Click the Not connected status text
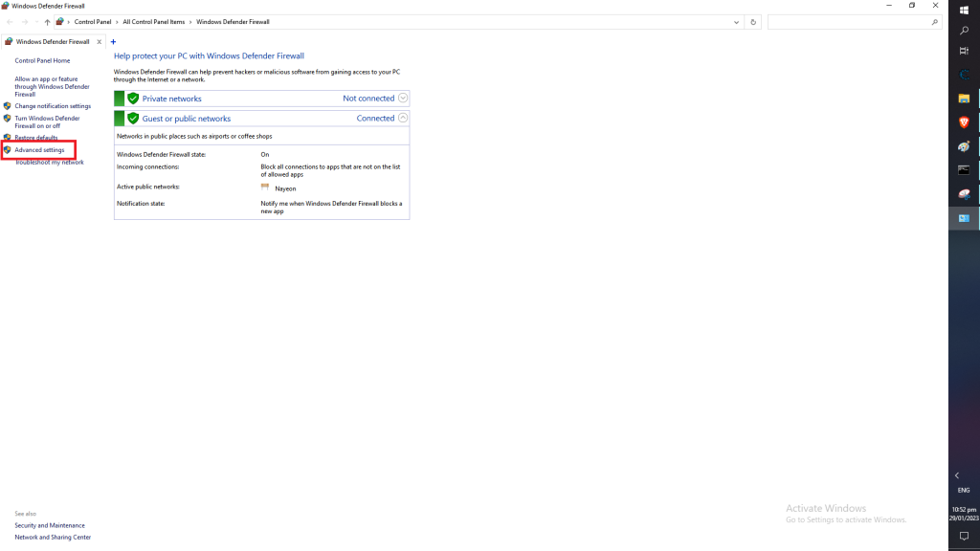The height and width of the screenshot is (551, 980). (x=368, y=99)
